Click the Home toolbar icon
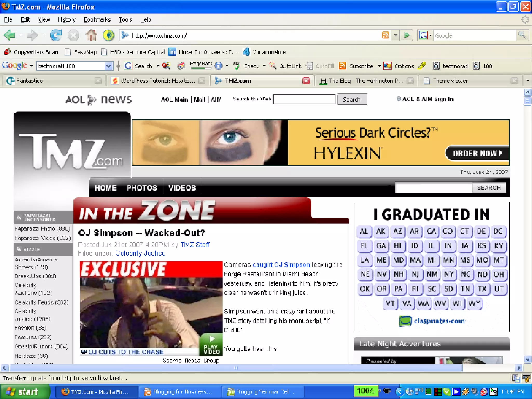The width and height of the screenshot is (532, 399). tap(91, 35)
